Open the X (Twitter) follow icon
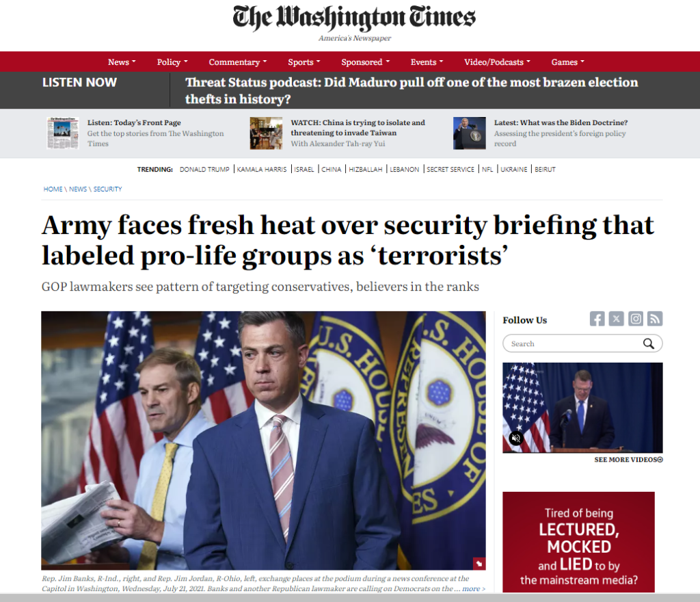This screenshot has width=700, height=602. click(x=616, y=319)
